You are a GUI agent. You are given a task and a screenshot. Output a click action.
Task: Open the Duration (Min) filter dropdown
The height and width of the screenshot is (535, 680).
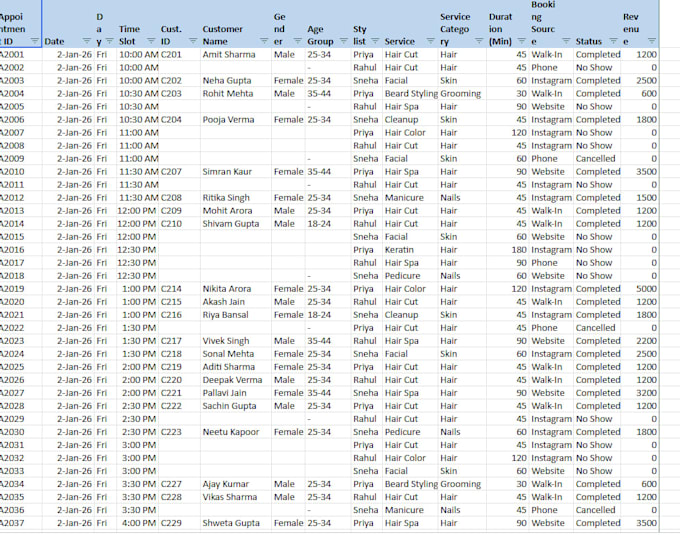coord(522,41)
